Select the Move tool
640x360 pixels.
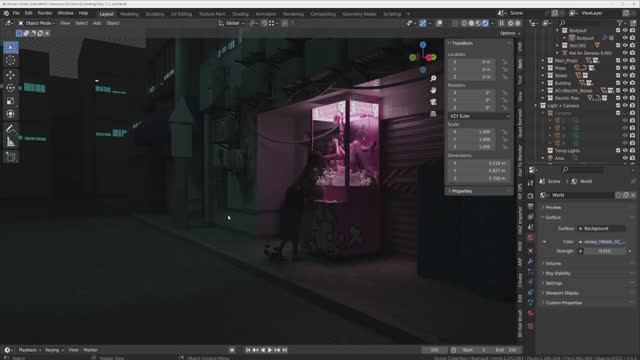(11, 75)
